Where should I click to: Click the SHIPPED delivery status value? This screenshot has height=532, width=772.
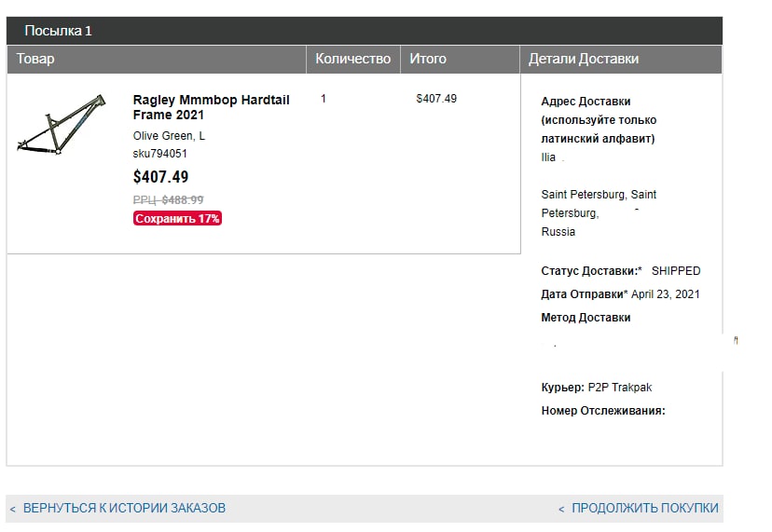(x=676, y=271)
